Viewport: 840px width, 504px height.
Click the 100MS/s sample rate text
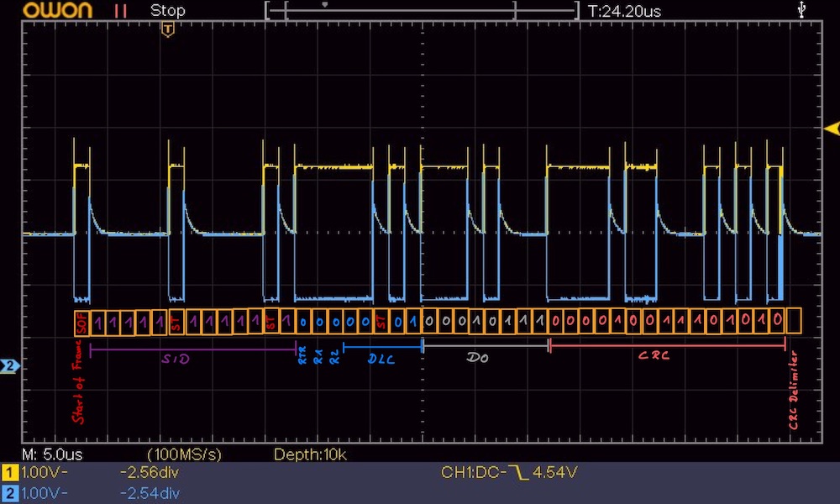click(184, 454)
